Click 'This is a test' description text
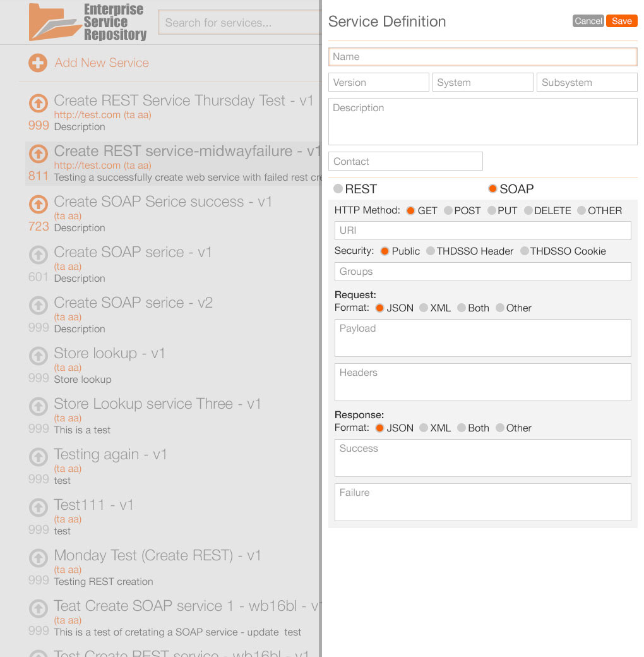 click(82, 430)
